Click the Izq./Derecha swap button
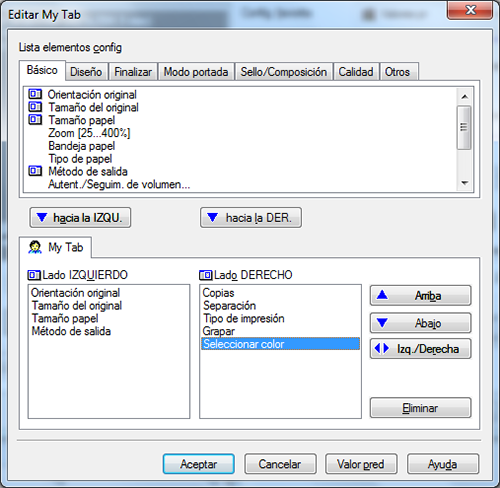Image resolution: width=500 pixels, height=488 pixels. [x=420, y=349]
